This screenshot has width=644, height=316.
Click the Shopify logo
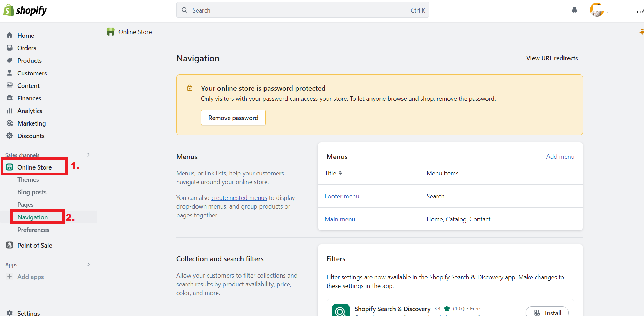click(x=25, y=10)
